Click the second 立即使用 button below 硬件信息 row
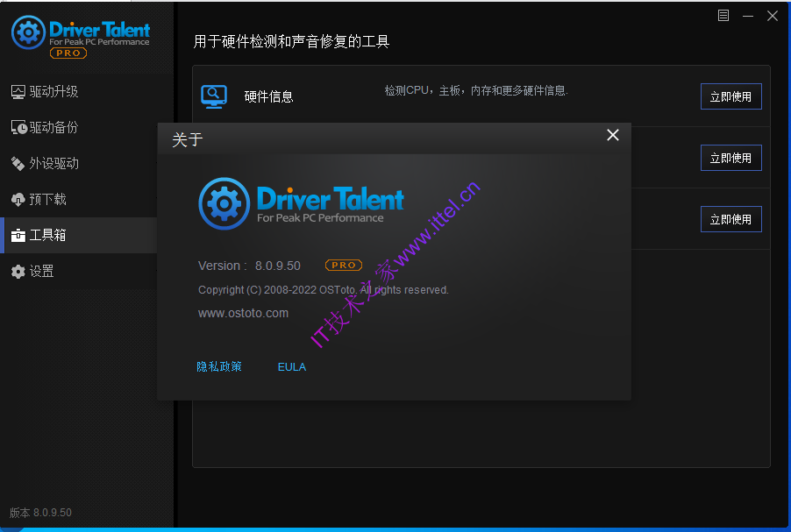Viewport: 791px width, 532px height. (731, 158)
